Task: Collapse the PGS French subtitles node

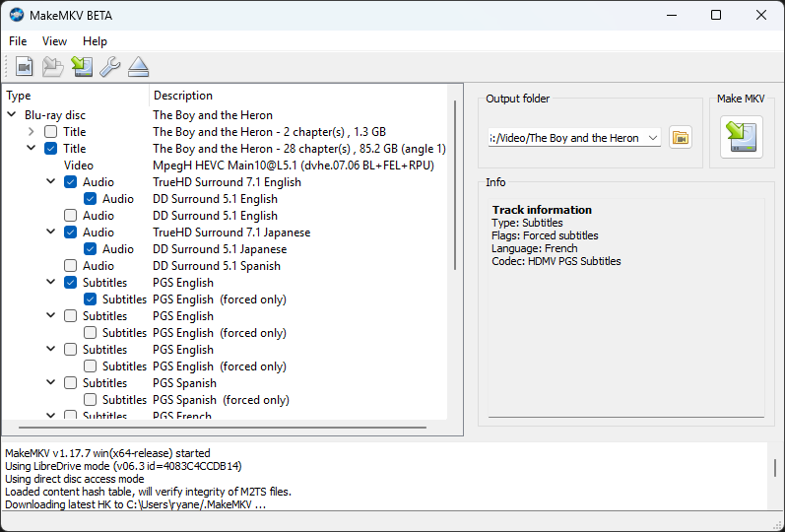Action: point(50,416)
